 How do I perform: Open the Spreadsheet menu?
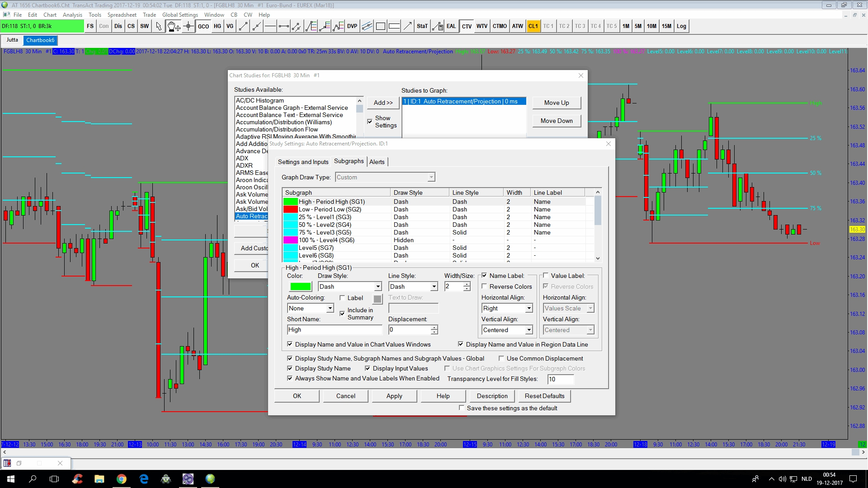(x=122, y=15)
